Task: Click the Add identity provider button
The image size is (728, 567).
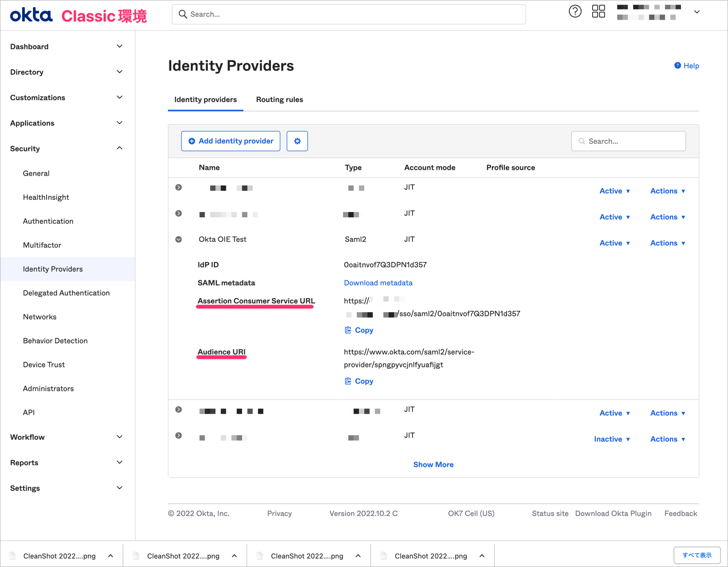Action: (231, 141)
